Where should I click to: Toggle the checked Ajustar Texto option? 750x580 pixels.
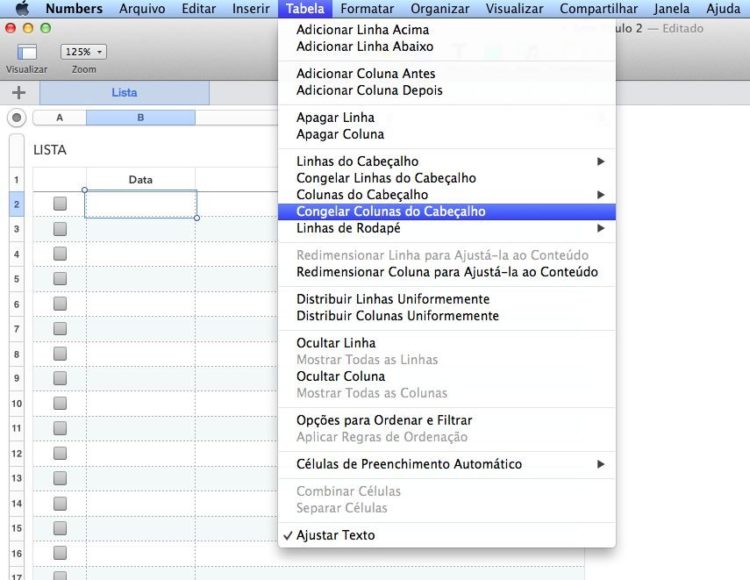[336, 535]
